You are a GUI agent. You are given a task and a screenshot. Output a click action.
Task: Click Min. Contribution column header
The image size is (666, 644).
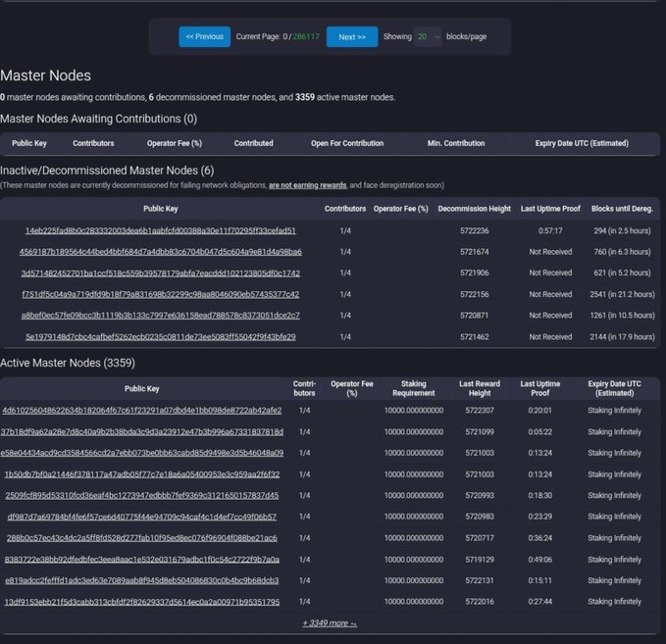456,143
